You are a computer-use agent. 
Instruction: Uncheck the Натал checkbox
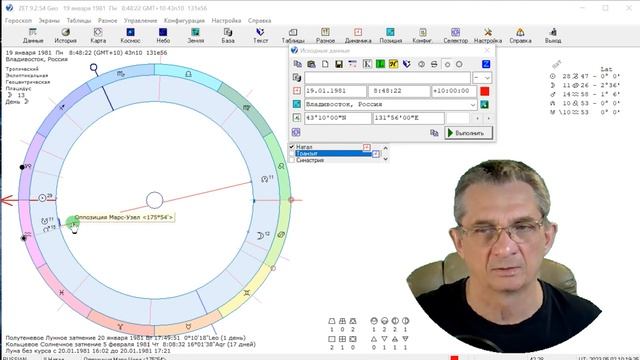coord(292,147)
